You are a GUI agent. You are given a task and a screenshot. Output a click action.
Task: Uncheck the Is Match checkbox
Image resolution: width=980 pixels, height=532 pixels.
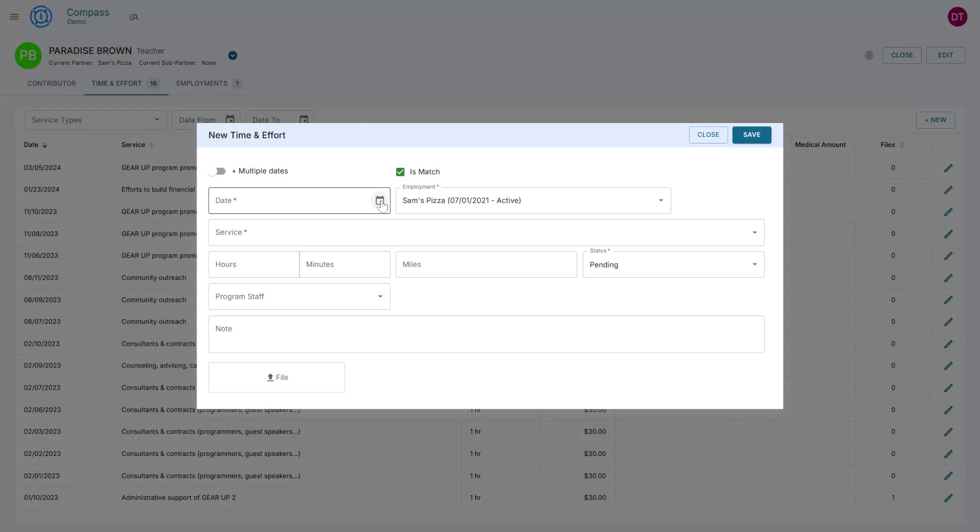coord(400,172)
